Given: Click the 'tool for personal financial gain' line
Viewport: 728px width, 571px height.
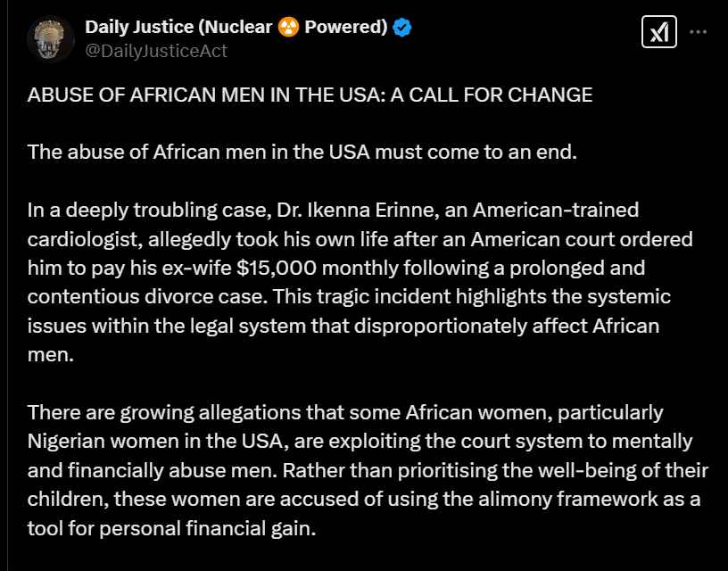Looking at the screenshot, I should (x=172, y=528).
